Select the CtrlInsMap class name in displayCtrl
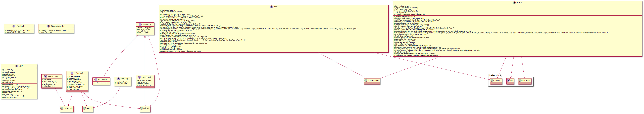The image size is (644, 114). point(498,80)
